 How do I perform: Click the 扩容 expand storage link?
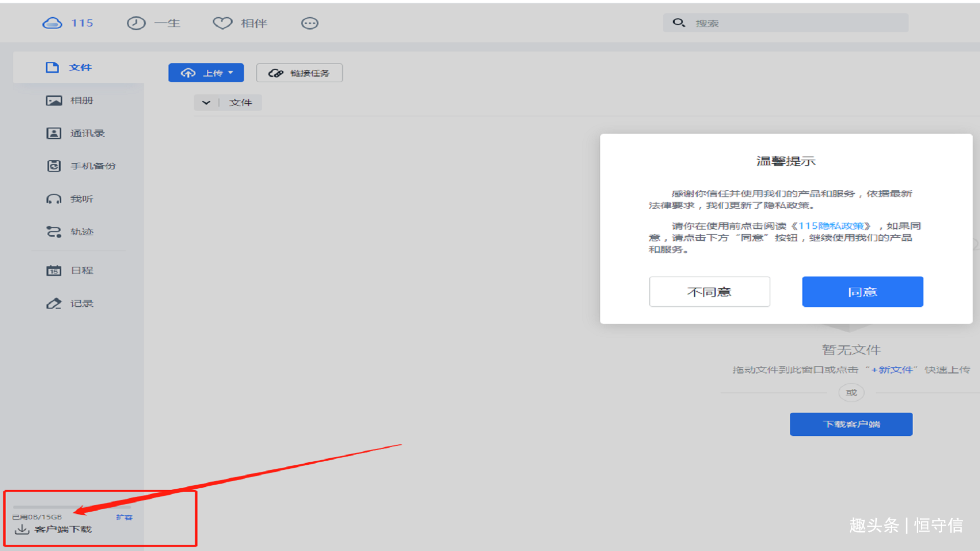click(x=124, y=517)
